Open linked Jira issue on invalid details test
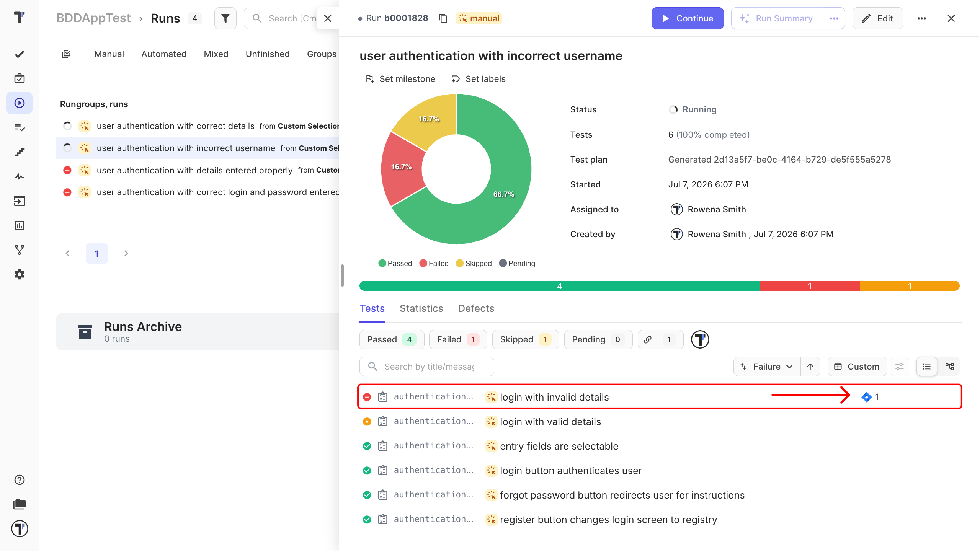Screen dimensions: 980x551 click(870, 397)
